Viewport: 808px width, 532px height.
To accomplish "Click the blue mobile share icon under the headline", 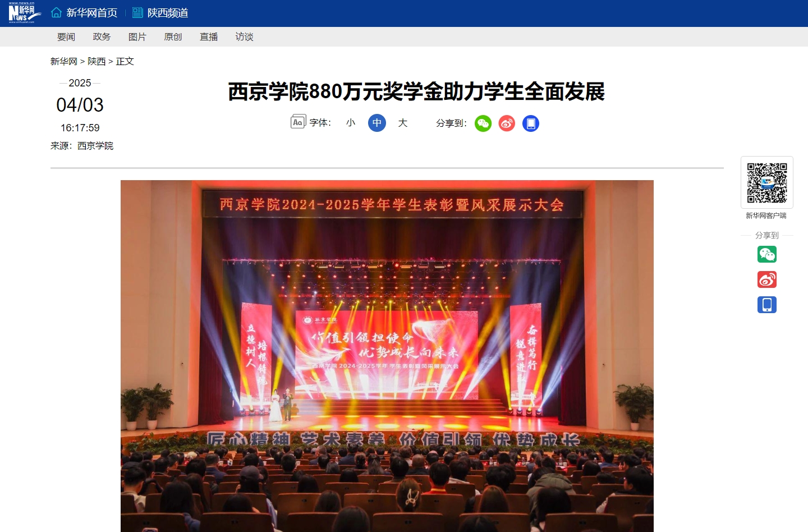I will (531, 123).
